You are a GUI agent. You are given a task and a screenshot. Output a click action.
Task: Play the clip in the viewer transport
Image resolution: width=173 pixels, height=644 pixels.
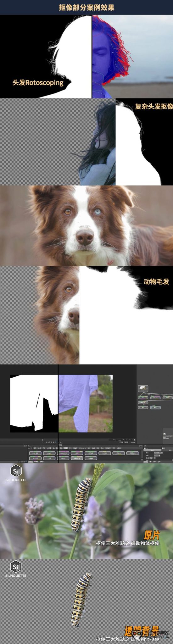(x=56, y=442)
